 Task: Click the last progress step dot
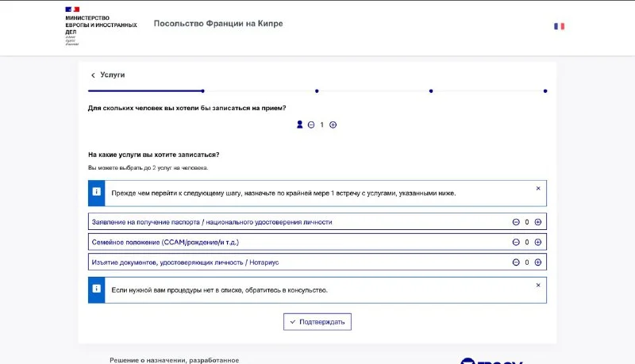[x=545, y=91]
